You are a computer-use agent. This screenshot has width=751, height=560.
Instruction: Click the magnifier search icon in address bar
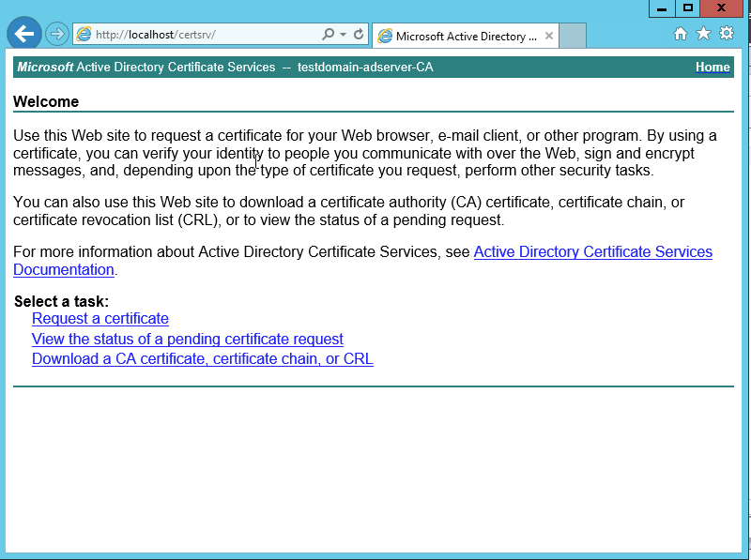[328, 35]
